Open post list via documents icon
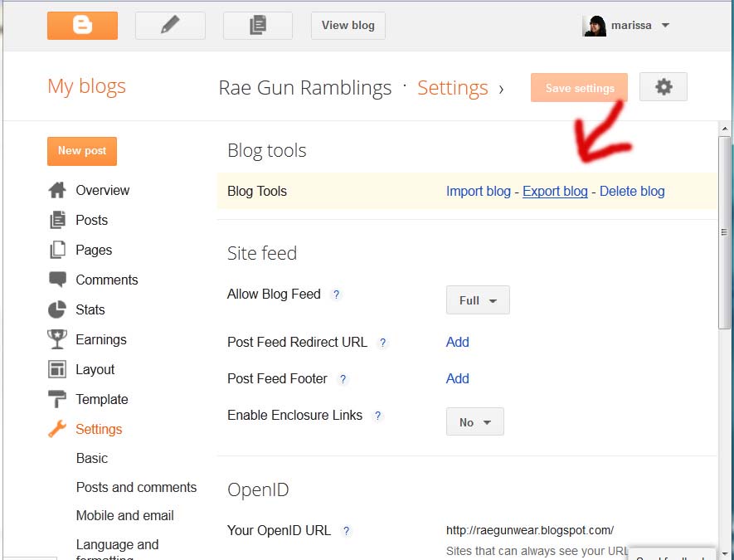Viewport: 734px width, 560px height. 258,26
